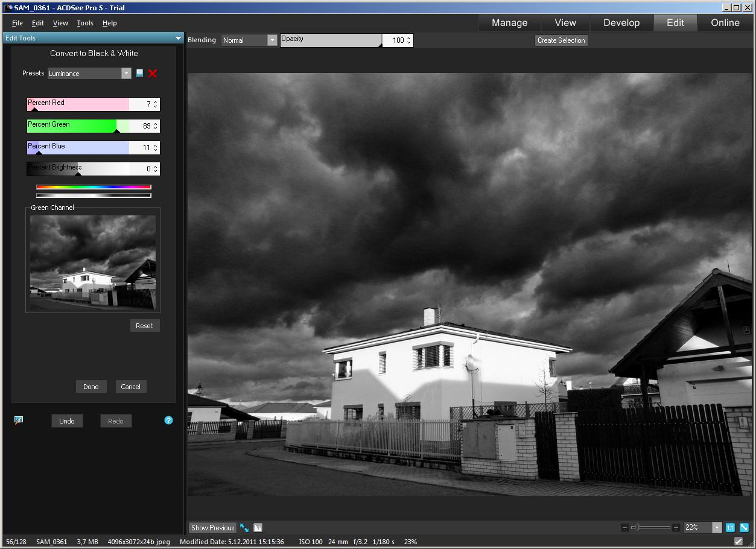Screen dimensions: 756x549
Task: Show the histogram from the bottom toolbar
Action: 258,528
